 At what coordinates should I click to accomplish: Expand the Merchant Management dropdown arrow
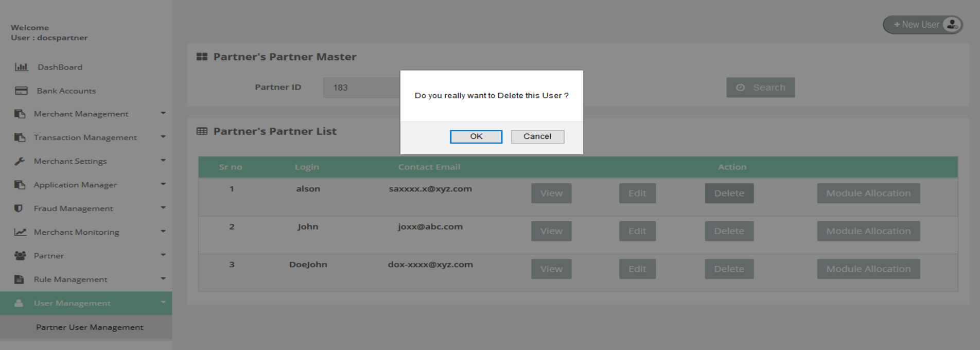163,113
